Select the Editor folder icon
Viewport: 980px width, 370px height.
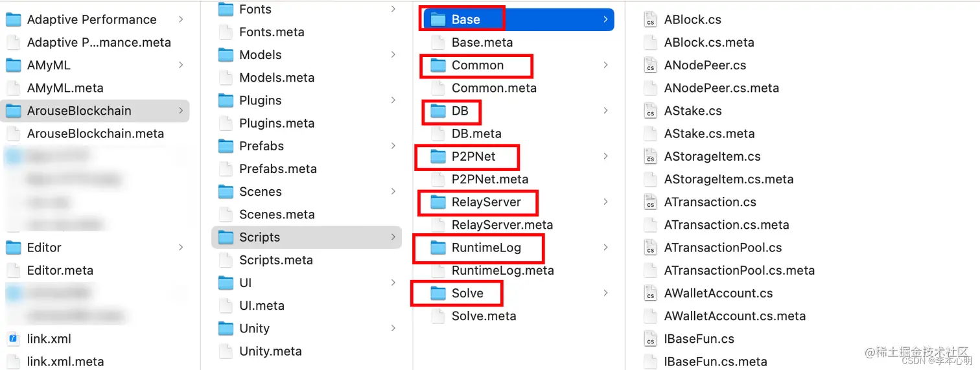click(13, 248)
